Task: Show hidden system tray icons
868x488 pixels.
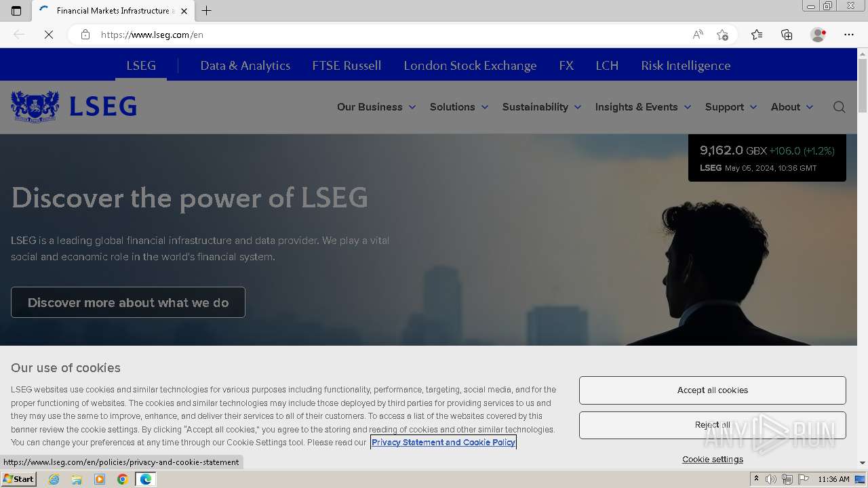Action: [756, 479]
